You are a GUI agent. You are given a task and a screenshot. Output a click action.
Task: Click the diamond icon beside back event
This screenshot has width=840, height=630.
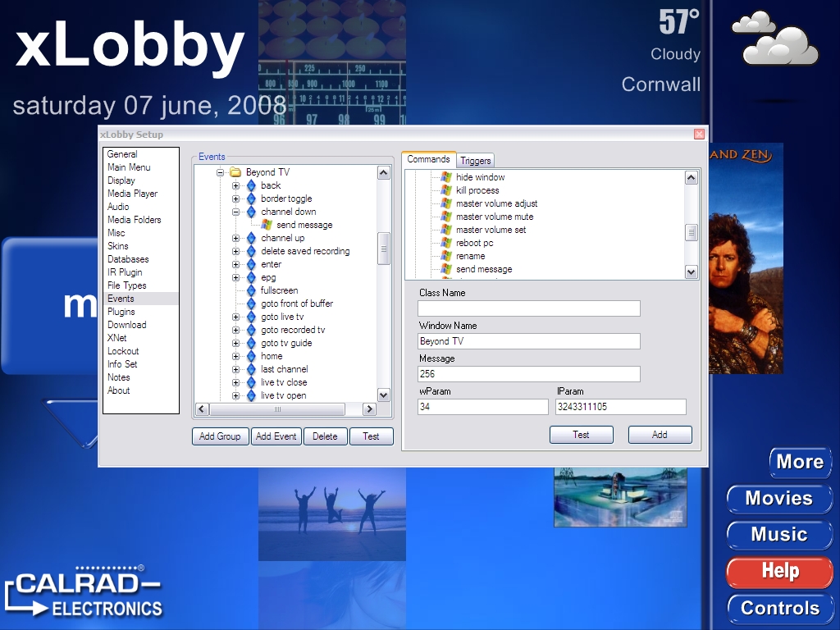click(251, 185)
